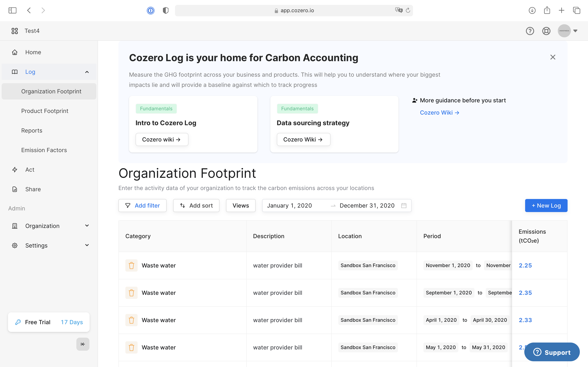Collapse the Log section in the sidebar
Image resolution: width=588 pixels, height=367 pixels.
87,72
